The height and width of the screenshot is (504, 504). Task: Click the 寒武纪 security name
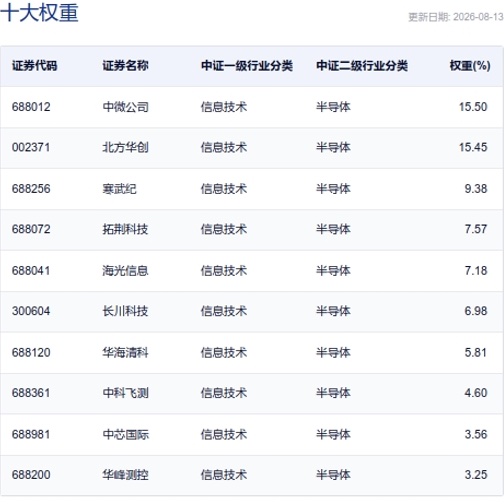[x=119, y=189]
